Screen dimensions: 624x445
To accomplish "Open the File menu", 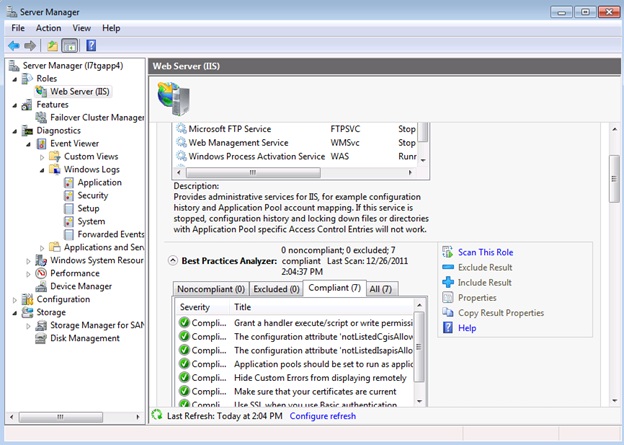I will tap(18, 28).
